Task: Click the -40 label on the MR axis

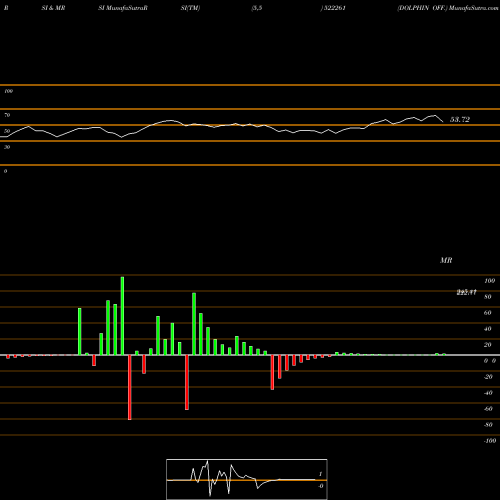Action: click(488, 393)
